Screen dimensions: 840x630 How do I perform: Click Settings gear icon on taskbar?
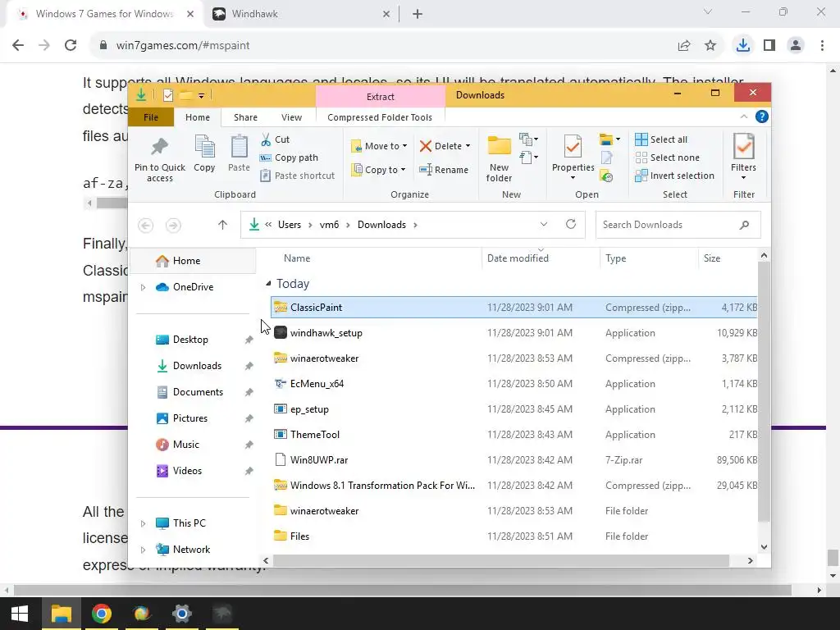click(181, 614)
